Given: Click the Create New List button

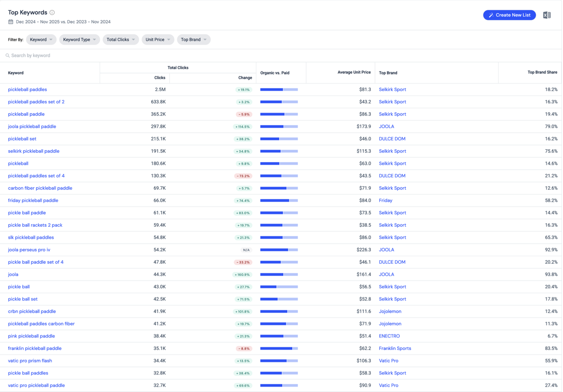Looking at the screenshot, I should 509,15.
